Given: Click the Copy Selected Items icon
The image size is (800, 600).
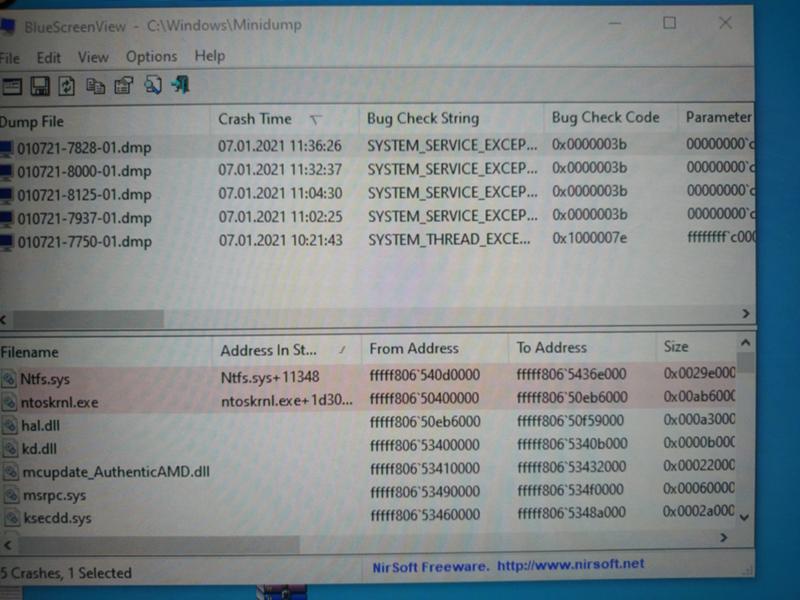Looking at the screenshot, I should coord(96,86).
